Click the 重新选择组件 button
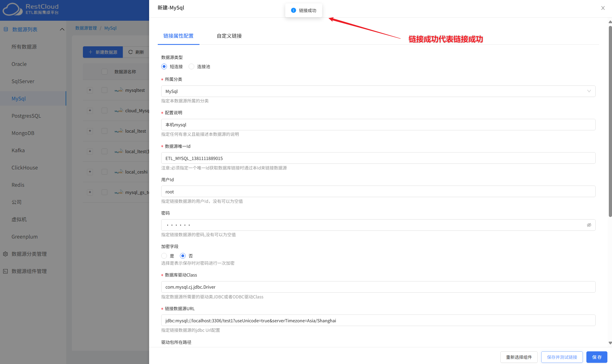The image size is (612, 364). click(x=519, y=357)
